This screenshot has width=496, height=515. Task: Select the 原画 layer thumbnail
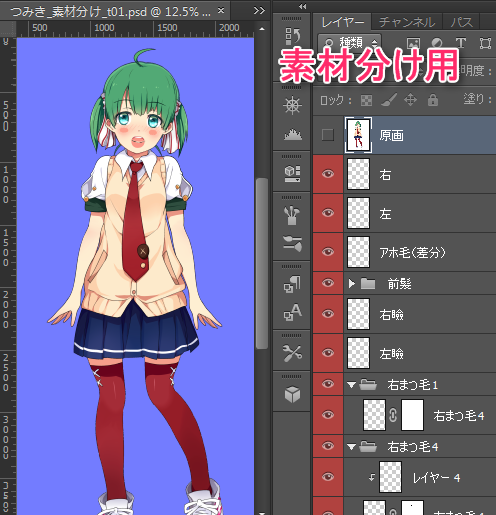pyautogui.click(x=358, y=135)
